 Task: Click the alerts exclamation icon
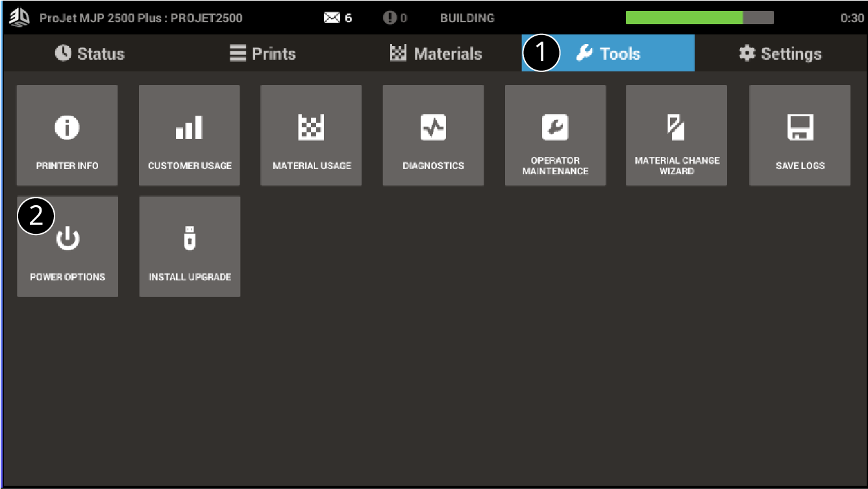coord(390,18)
